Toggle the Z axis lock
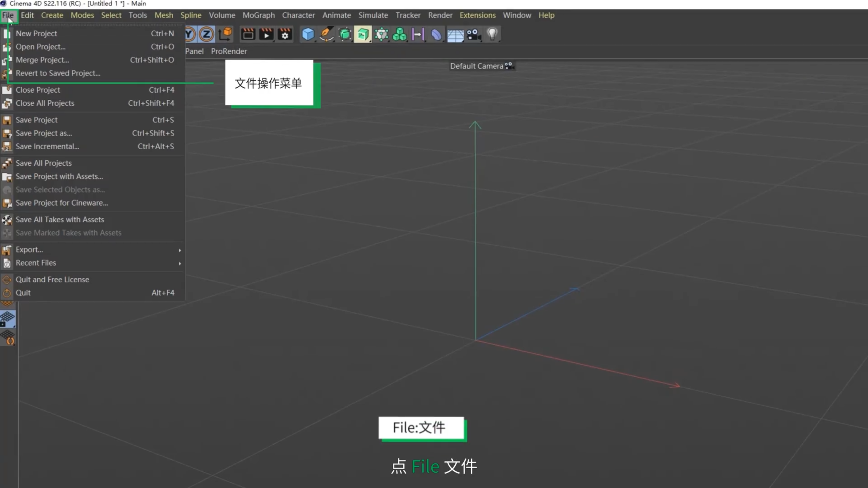868x488 pixels. [x=206, y=34]
